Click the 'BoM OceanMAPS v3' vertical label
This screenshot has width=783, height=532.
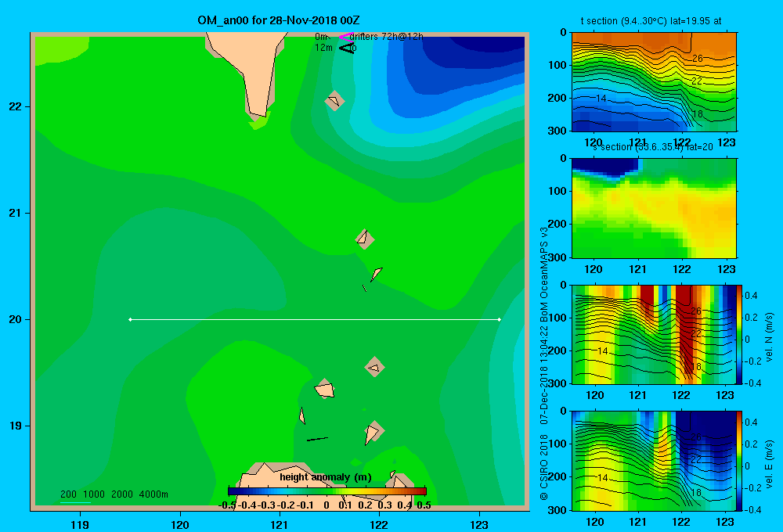[544, 275]
